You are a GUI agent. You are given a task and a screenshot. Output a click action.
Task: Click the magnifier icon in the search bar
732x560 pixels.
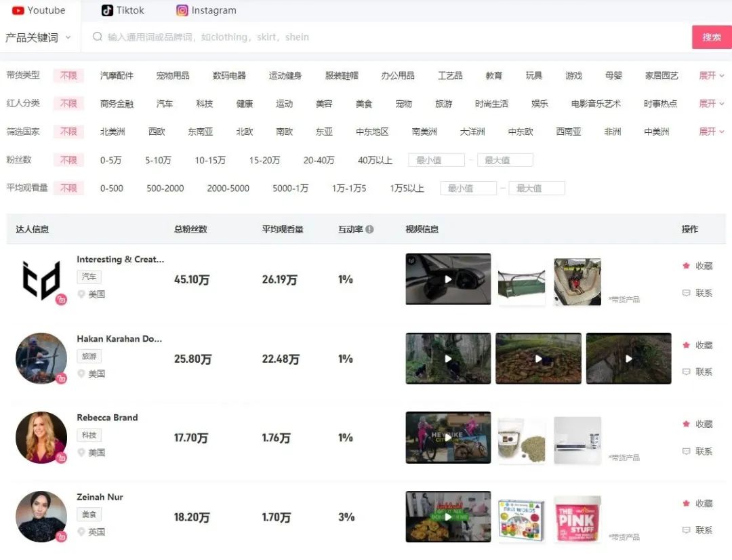[x=97, y=37]
